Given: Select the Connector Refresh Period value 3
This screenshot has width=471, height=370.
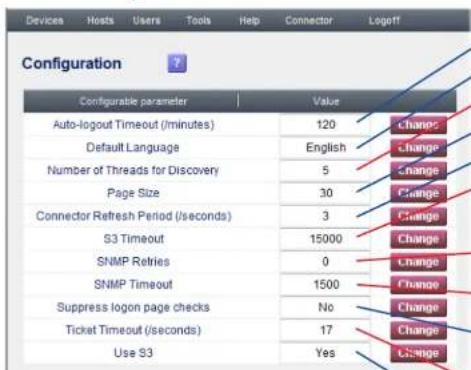Looking at the screenshot, I should coord(326,216).
